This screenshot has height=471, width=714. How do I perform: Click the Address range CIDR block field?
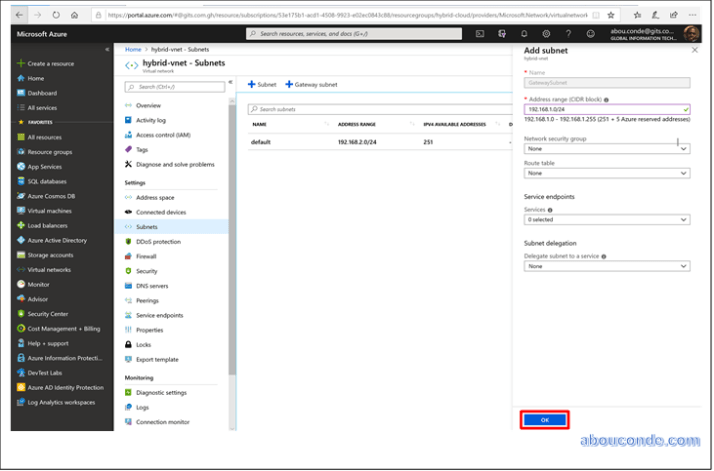[x=602, y=109]
